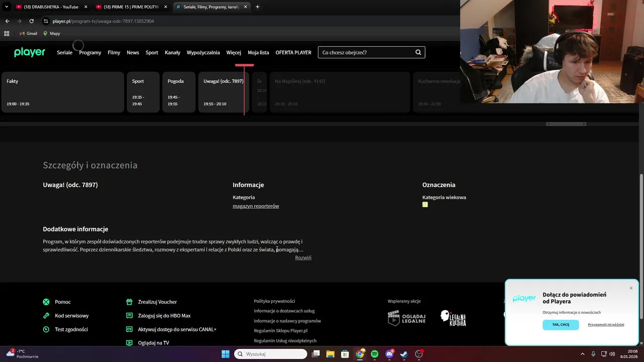Open File Explorer from the taskbar

(x=330, y=354)
